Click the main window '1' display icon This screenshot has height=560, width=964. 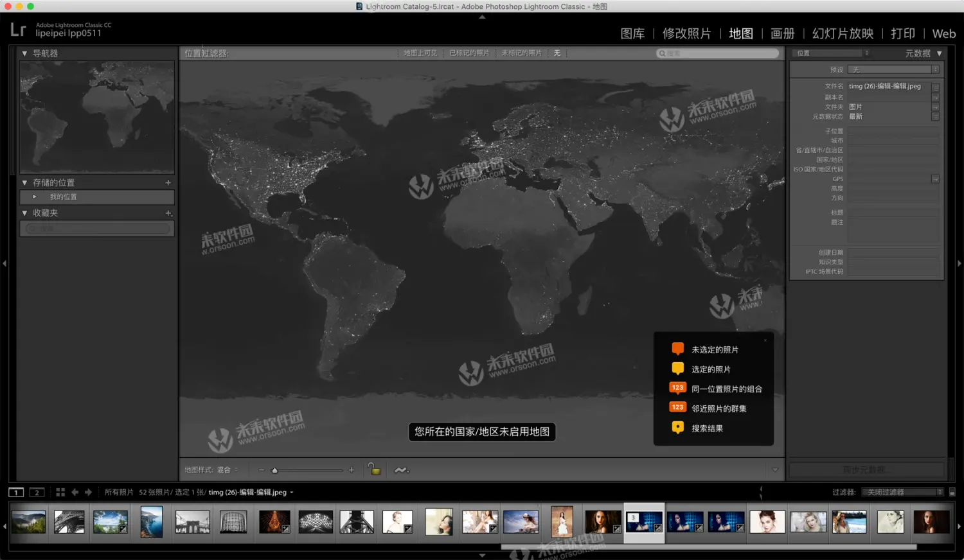pos(16,492)
